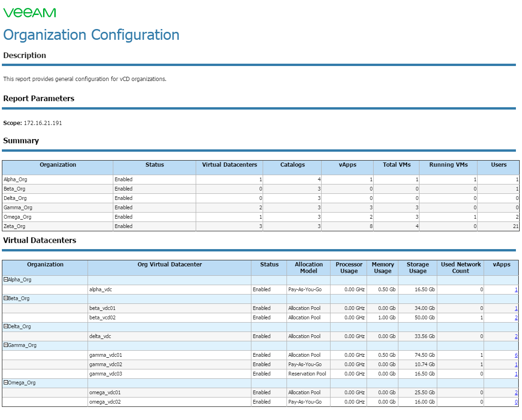This screenshot has width=522, height=420.
Task: Select Omega_Org in the Summary table
Action: click(x=17, y=216)
